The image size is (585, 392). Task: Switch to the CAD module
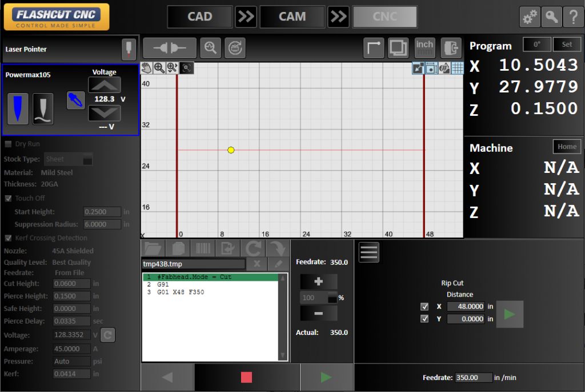tap(199, 17)
